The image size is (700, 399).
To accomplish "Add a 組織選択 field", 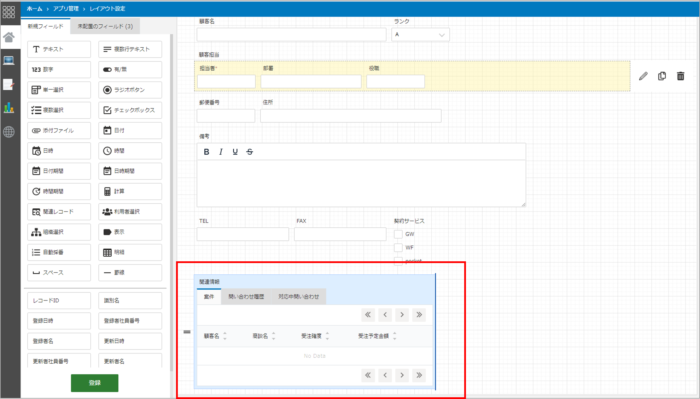I will (x=59, y=232).
